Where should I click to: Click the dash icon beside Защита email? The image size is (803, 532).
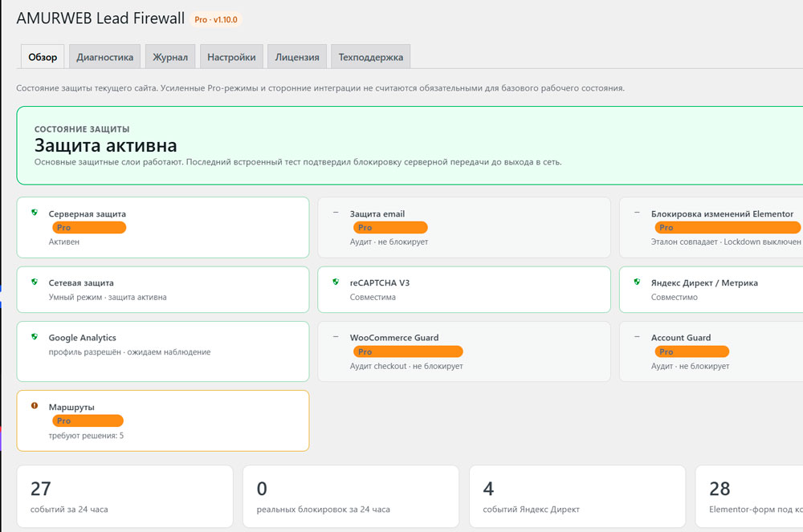[x=336, y=213]
